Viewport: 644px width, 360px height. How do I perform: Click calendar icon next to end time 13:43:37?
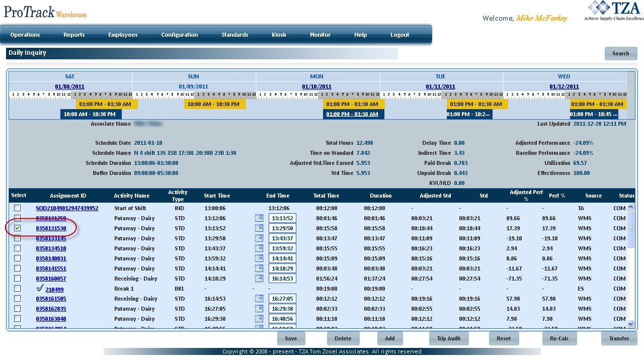click(x=259, y=238)
